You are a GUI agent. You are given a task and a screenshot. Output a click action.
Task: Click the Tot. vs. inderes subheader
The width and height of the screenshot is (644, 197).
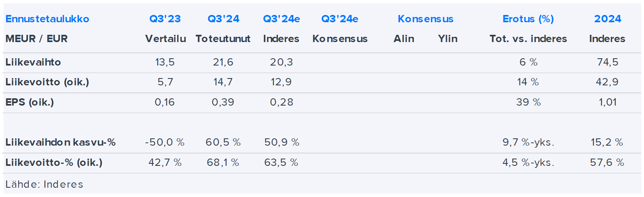(528, 39)
